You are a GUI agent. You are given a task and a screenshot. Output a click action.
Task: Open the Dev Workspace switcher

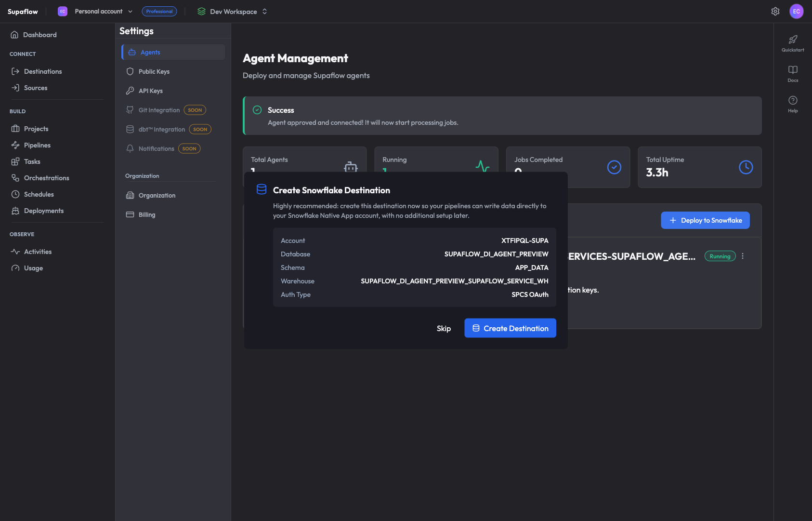(264, 11)
